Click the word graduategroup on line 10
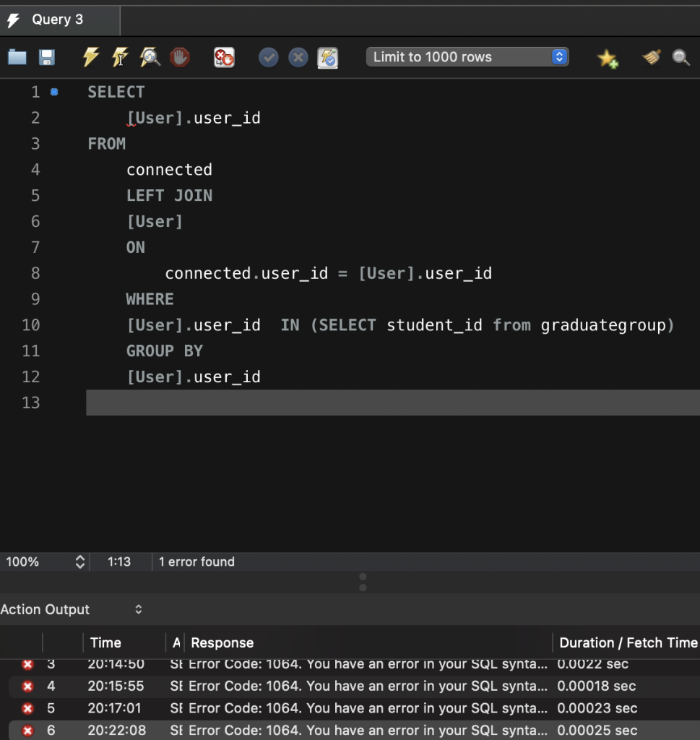This screenshot has height=740, width=700. (603, 325)
